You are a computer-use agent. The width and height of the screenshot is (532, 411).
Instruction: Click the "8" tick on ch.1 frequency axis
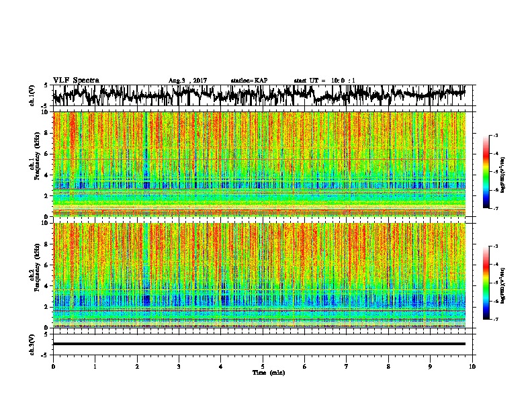[x=47, y=133]
